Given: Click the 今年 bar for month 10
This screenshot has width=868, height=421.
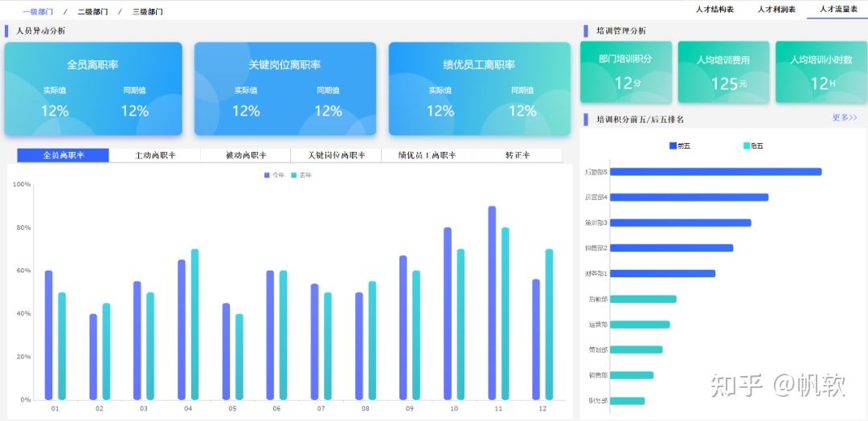Looking at the screenshot, I should coord(448,313).
